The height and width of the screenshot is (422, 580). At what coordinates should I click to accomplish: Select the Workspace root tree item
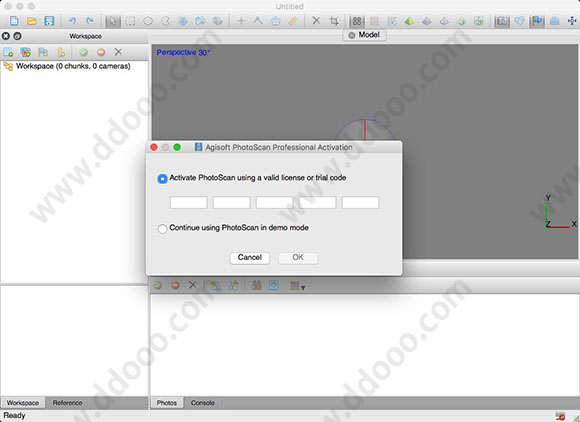click(67, 66)
